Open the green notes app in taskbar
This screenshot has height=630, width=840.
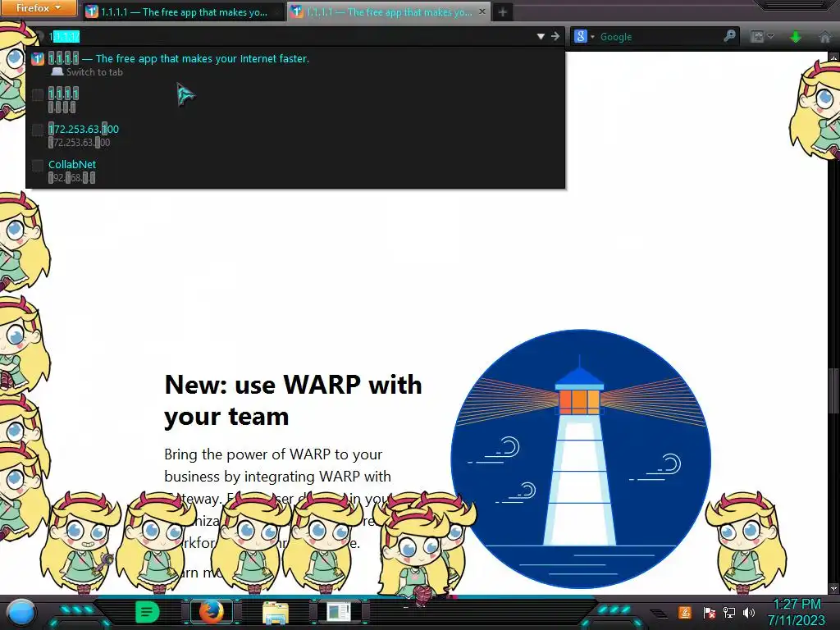147,612
